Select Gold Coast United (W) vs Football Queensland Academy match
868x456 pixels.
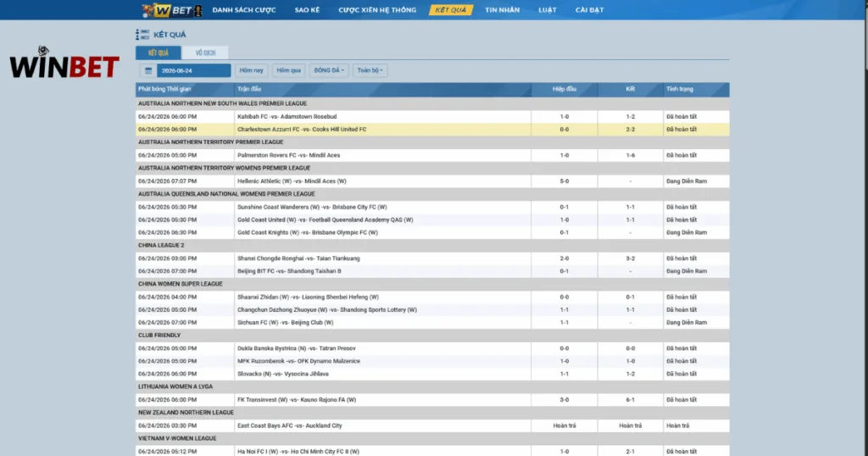click(x=432, y=220)
